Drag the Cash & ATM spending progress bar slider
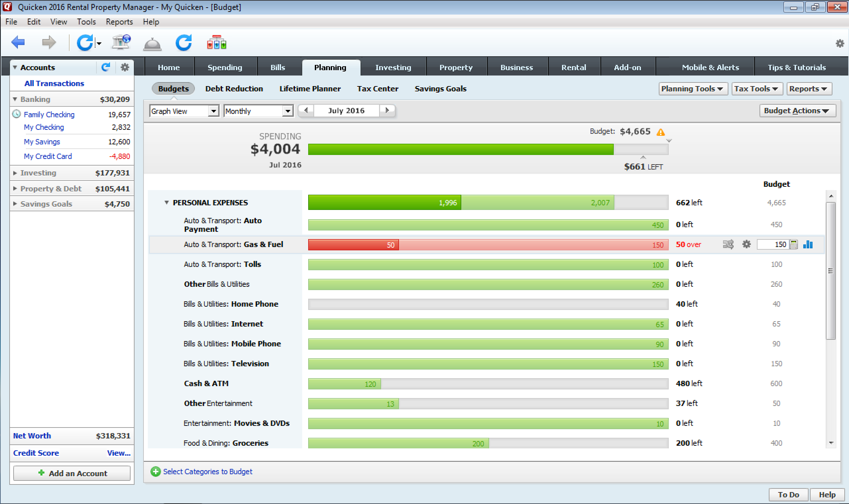The width and height of the screenshot is (849, 504). (x=380, y=383)
